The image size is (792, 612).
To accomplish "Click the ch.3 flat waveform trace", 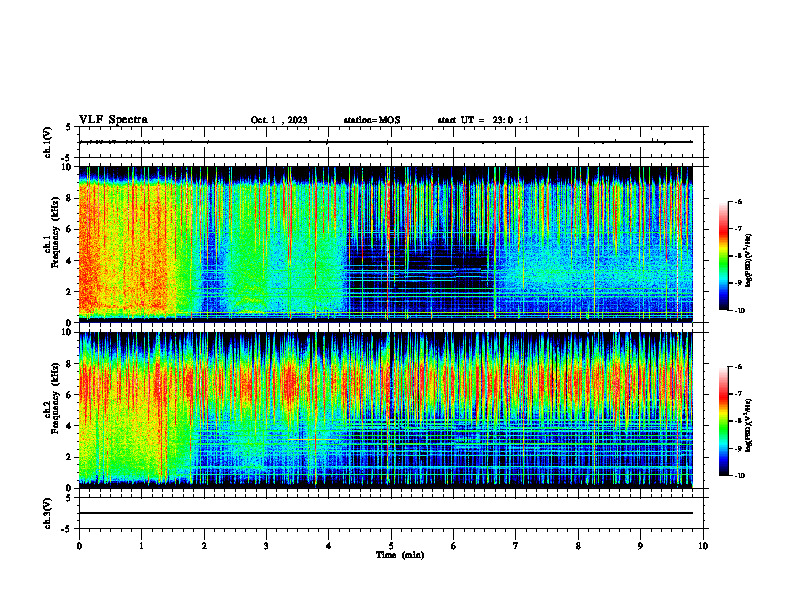I will coord(385,513).
